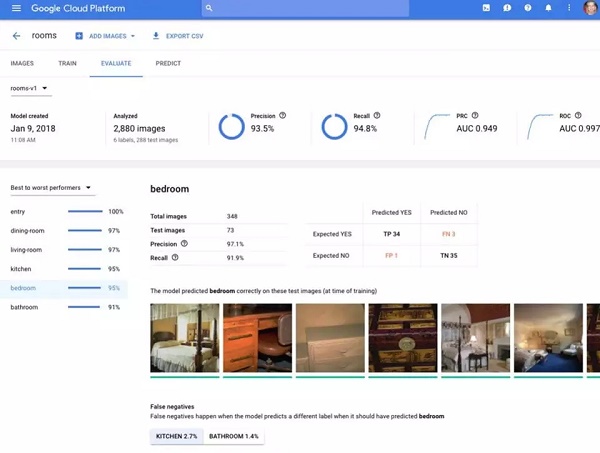Switch to the Train tab
600x453 pixels.
[x=67, y=63]
